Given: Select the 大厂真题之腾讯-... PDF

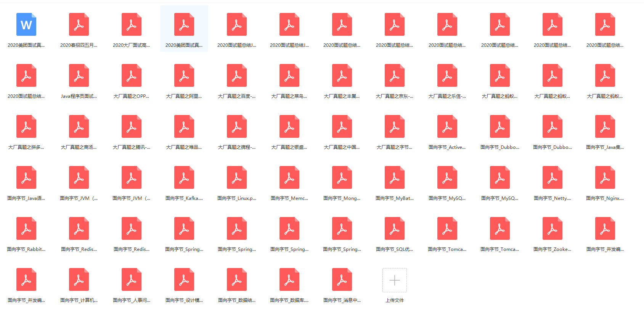Looking at the screenshot, I should click(x=132, y=126).
